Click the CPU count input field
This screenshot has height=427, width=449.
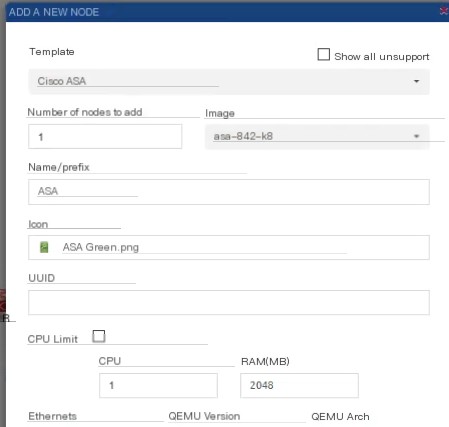pos(158,385)
